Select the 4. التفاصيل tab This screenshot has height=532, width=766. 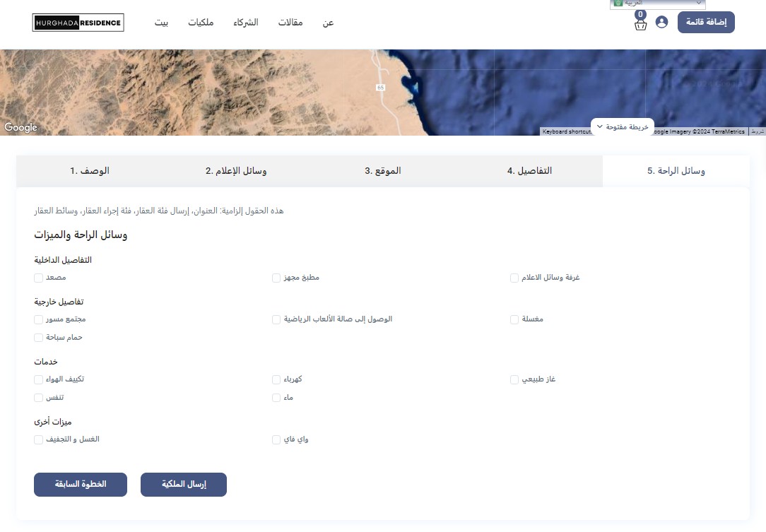point(529,171)
